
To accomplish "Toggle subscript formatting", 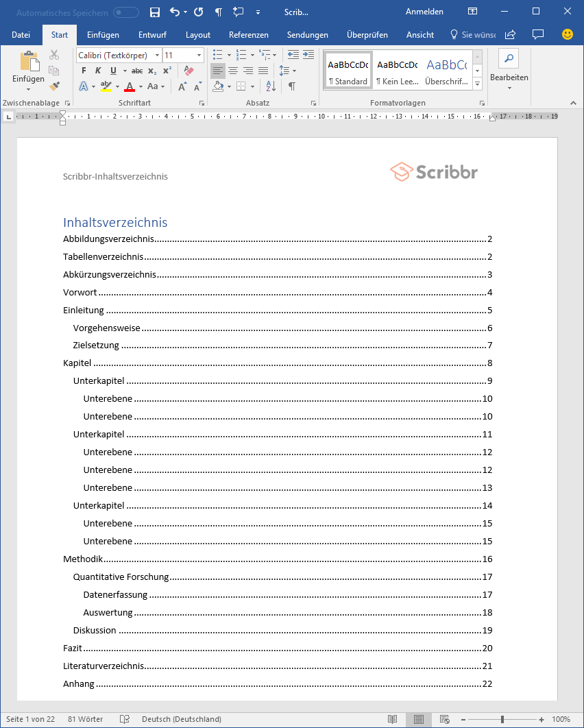I will click(x=152, y=71).
